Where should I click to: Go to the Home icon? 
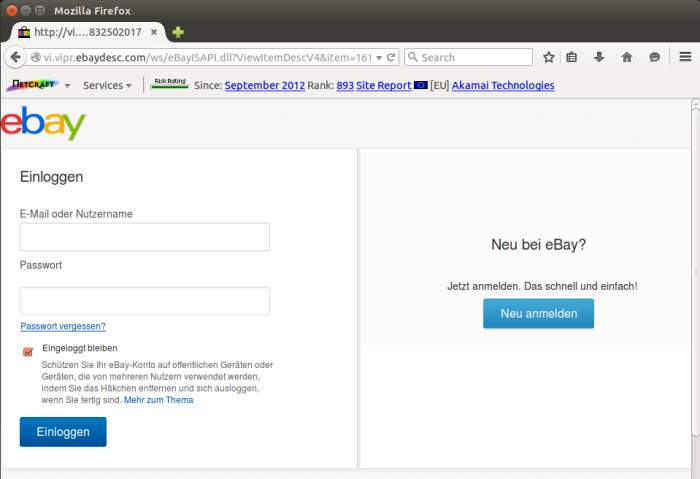[627, 57]
